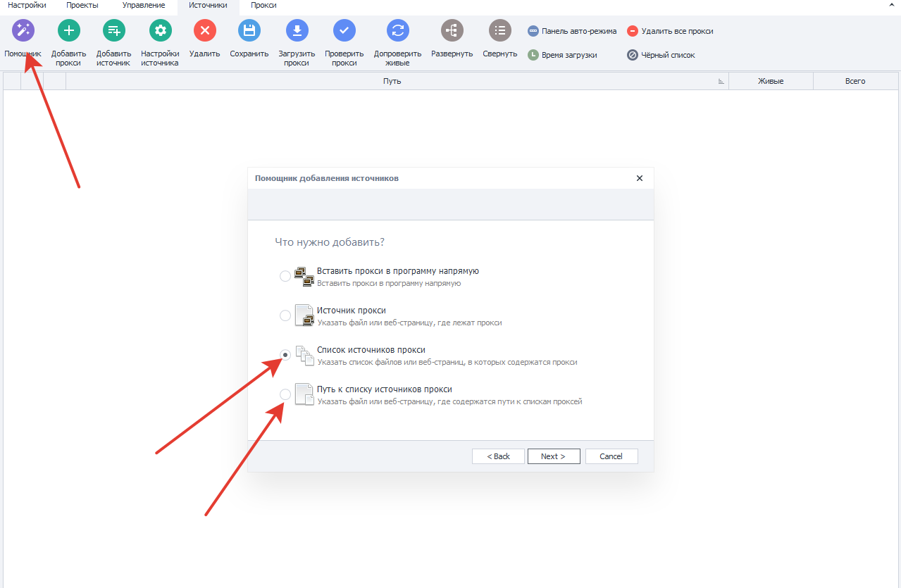Open the Чёрный список option

coord(661,55)
